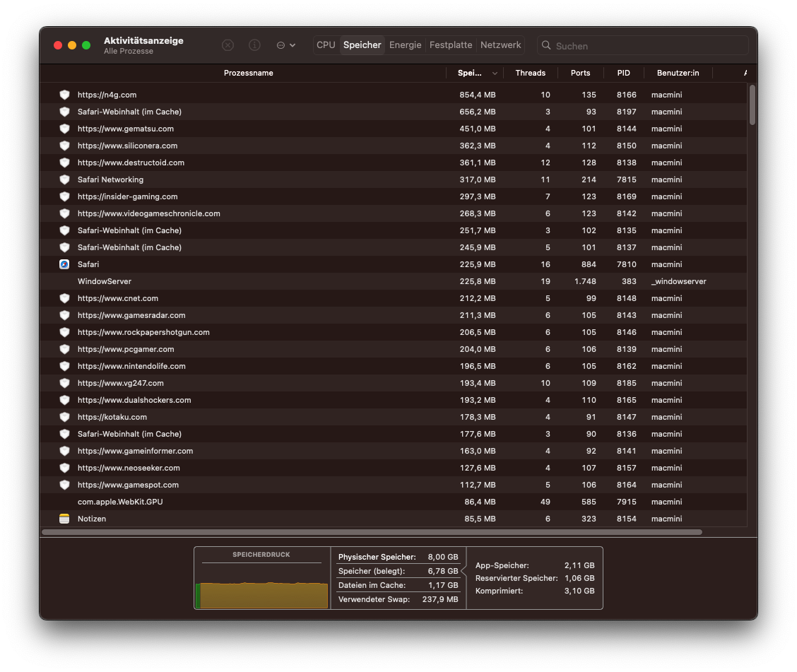Sort by the Prozessname column header
797x672 pixels.
(248, 73)
